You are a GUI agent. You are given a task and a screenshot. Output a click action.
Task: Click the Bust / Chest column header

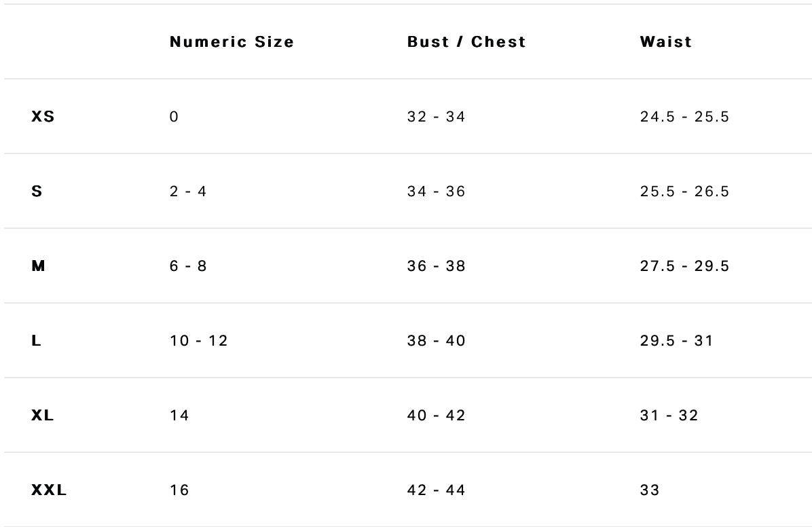coord(466,42)
